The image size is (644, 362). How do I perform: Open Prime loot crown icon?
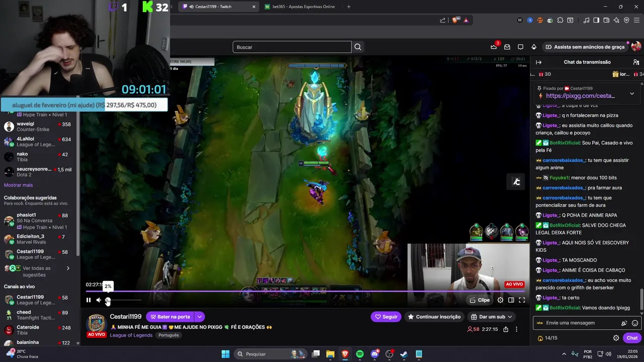494,47
